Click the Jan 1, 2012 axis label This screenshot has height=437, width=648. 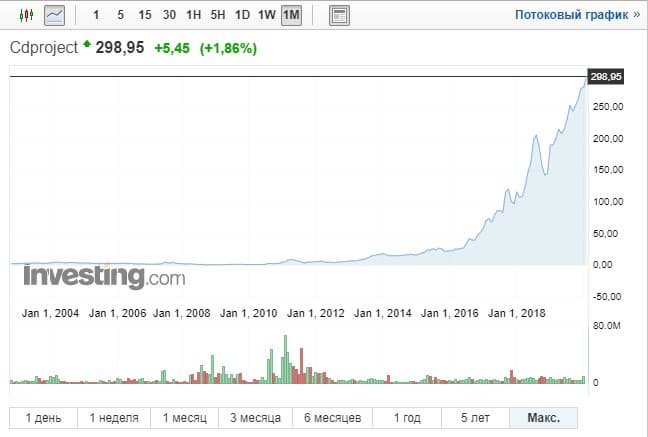point(316,313)
